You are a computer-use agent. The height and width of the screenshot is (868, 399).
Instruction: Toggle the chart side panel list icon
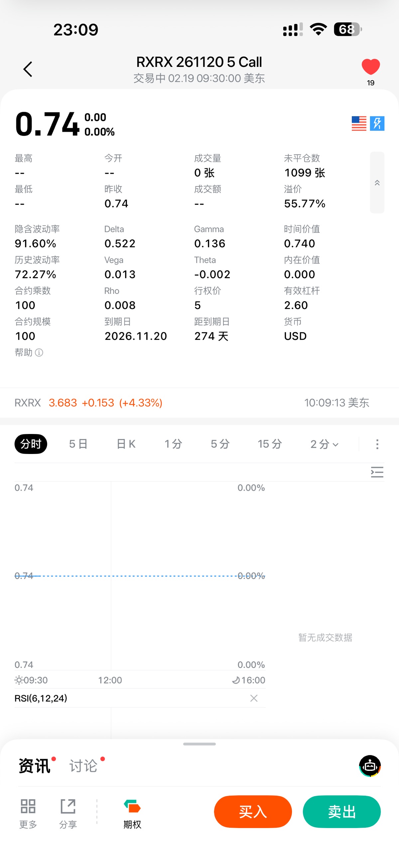tap(377, 472)
